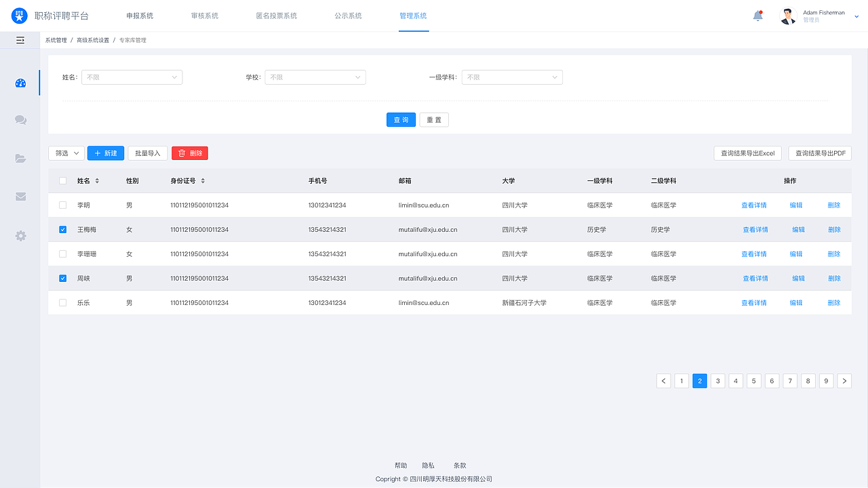Delete the 李明 row
Image resolution: width=868 pixels, height=488 pixels.
[x=834, y=205]
